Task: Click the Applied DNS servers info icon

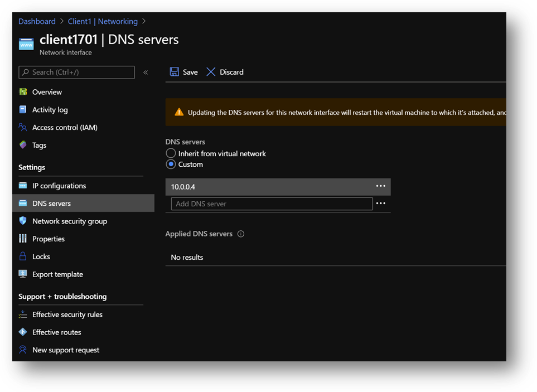Action: tap(241, 234)
